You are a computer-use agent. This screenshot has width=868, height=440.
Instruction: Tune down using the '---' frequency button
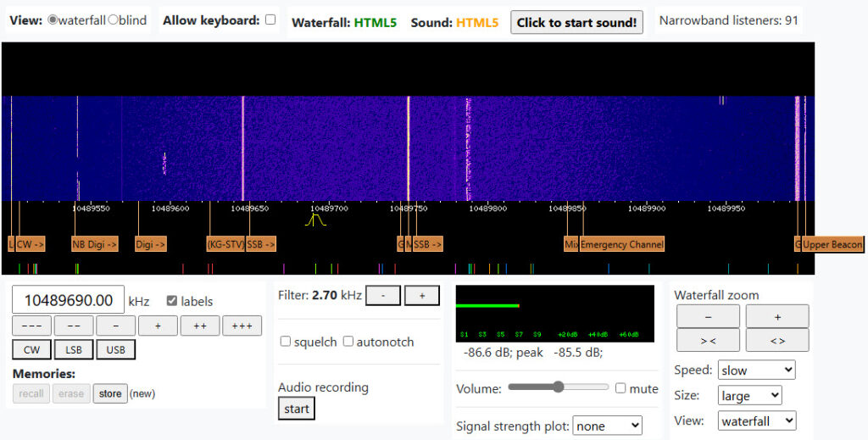click(x=31, y=326)
